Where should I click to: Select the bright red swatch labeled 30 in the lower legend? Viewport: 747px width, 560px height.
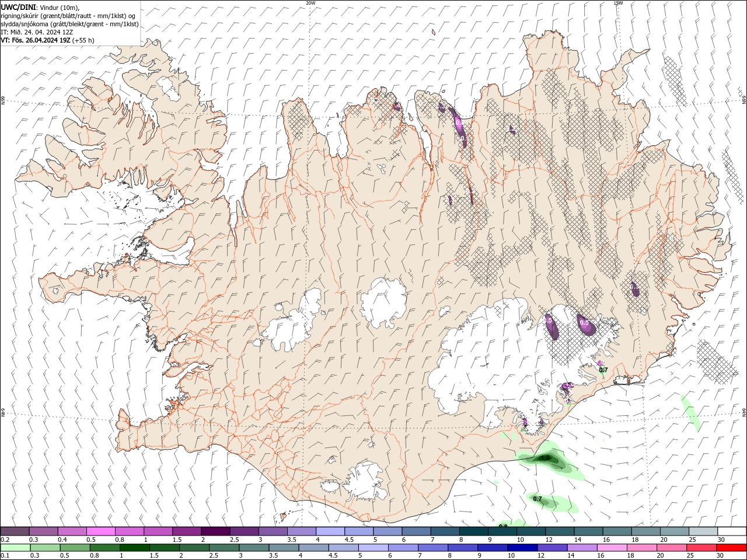(x=731, y=548)
